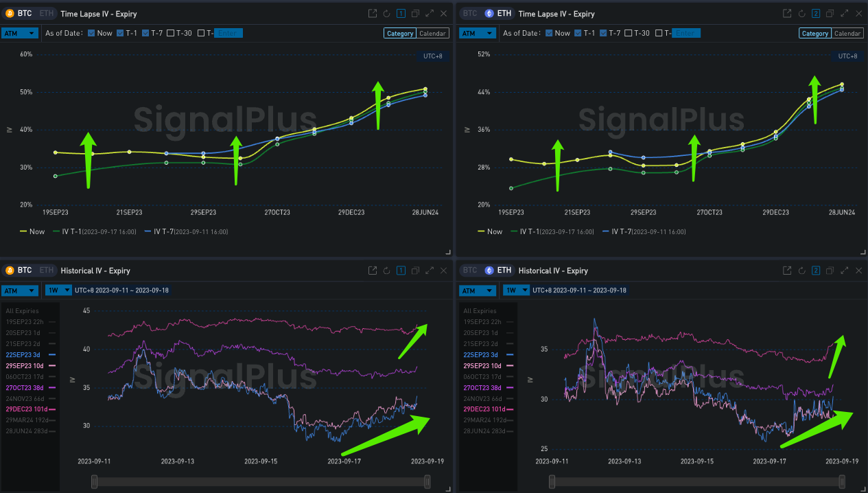Switch BTC Time Lapse panel to ETH tab
This screenshot has height=493, width=868.
pos(46,14)
